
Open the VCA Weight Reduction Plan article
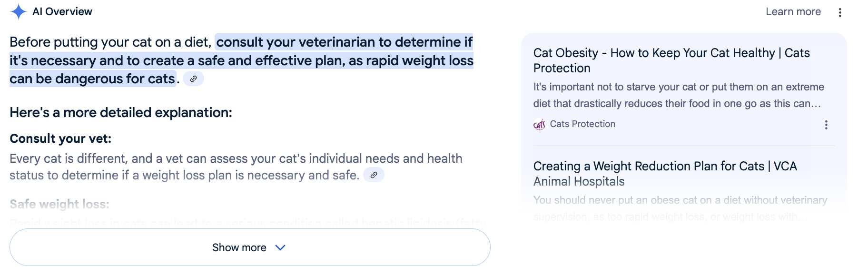pos(665,173)
